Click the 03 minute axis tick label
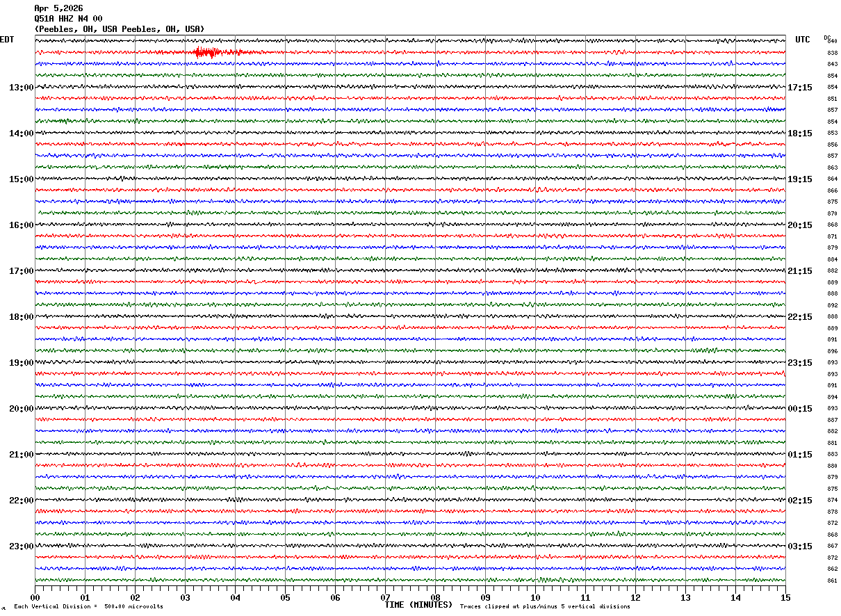 185,598
